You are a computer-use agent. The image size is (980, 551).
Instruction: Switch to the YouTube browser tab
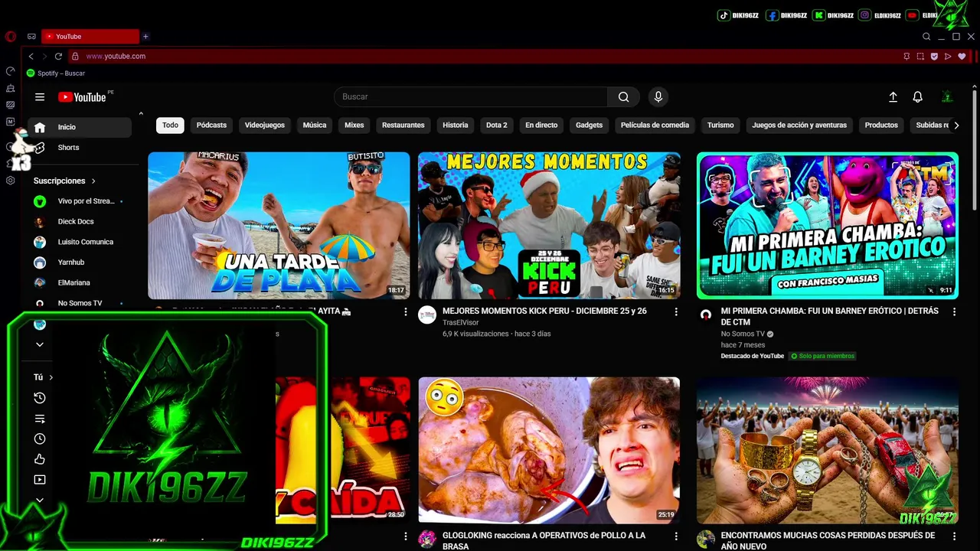90,36
